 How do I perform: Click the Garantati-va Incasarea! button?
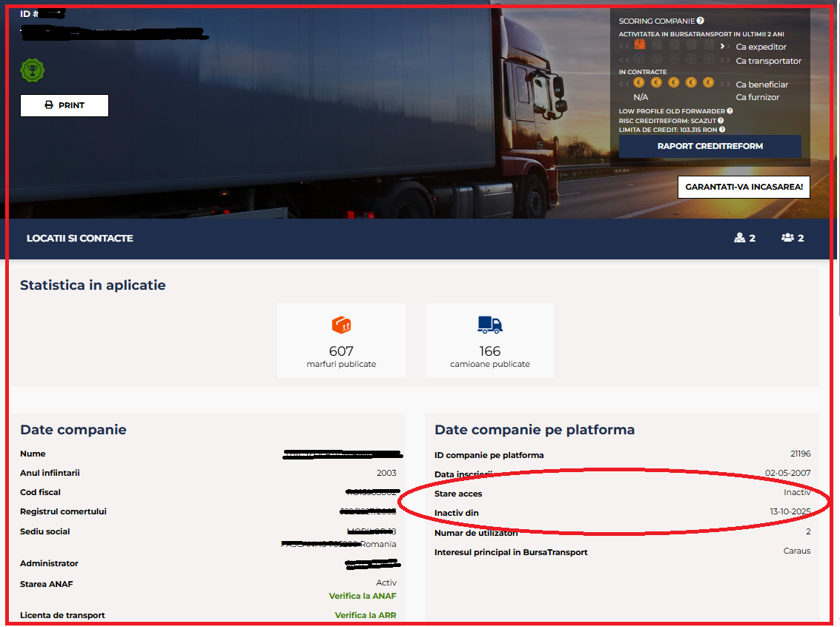coord(743,187)
